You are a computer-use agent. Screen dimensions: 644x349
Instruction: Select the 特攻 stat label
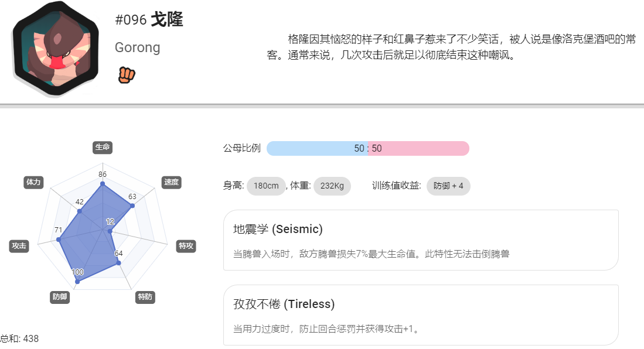186,245
